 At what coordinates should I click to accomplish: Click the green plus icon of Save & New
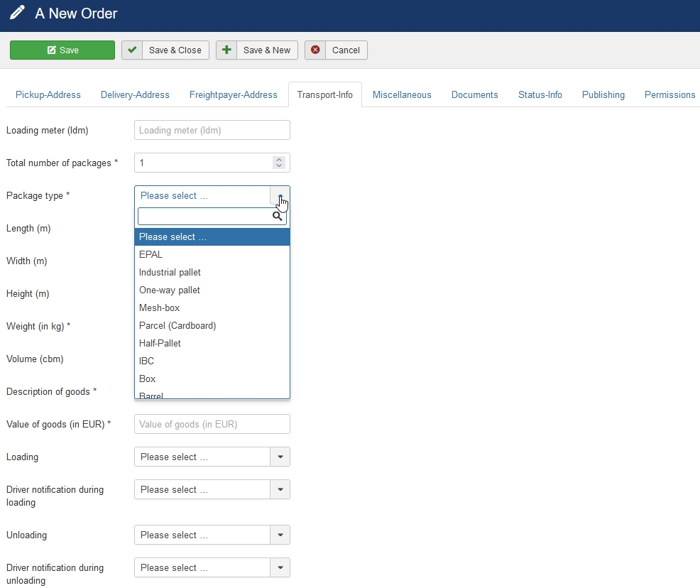click(226, 50)
